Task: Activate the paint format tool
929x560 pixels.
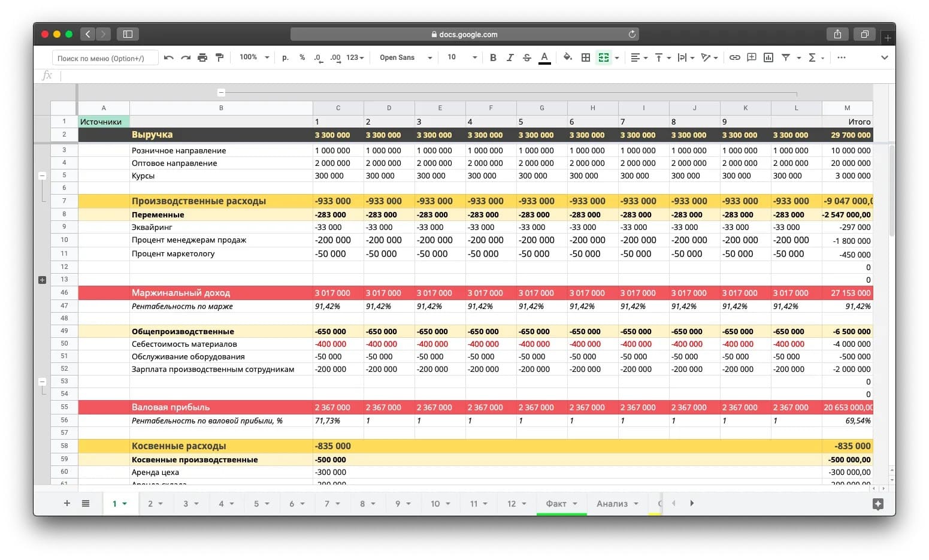Action: (x=219, y=57)
